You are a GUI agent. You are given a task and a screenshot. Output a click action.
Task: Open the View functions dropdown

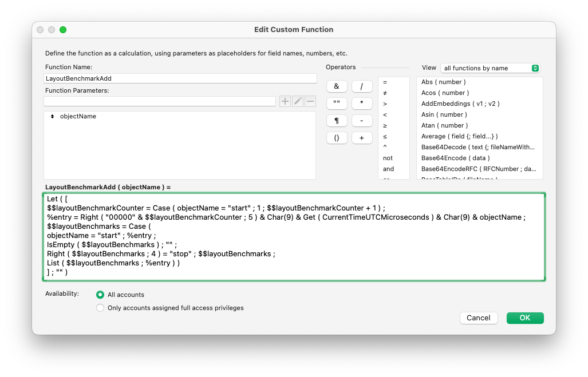pos(490,68)
